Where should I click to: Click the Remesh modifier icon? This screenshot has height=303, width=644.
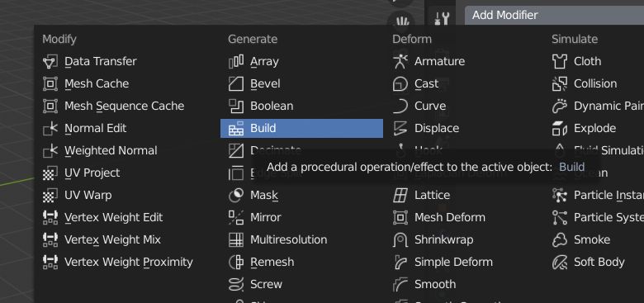point(236,262)
